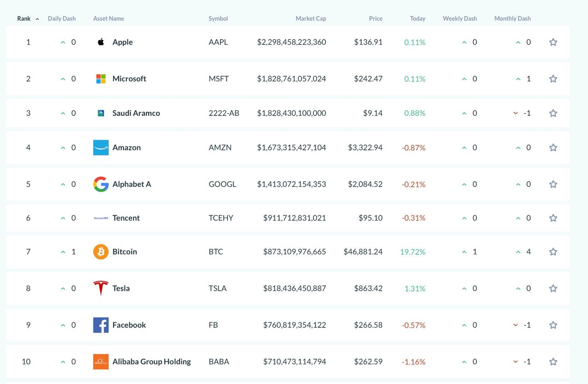Screen dimensions: 588x384
Task: Click Amazon price $3,322.94
Action: coord(365,148)
